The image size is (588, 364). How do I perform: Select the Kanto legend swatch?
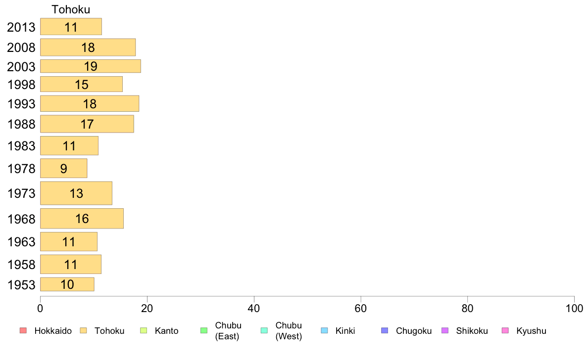point(144,330)
